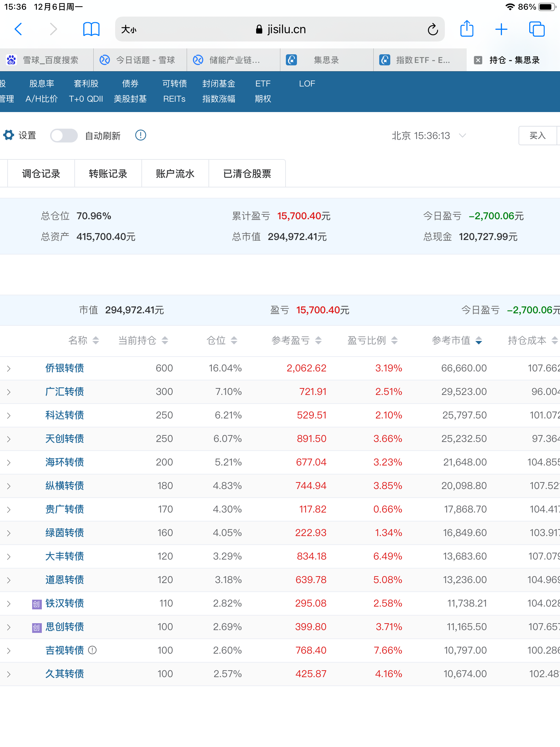Switch to the 调仓记录 tab
This screenshot has height=747, width=560.
[x=41, y=174]
